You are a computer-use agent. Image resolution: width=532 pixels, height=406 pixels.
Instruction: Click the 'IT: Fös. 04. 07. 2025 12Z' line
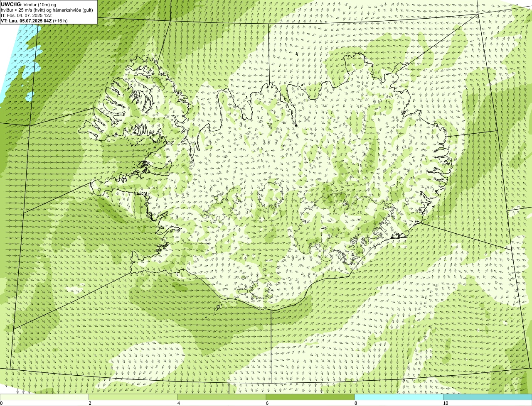26,15
